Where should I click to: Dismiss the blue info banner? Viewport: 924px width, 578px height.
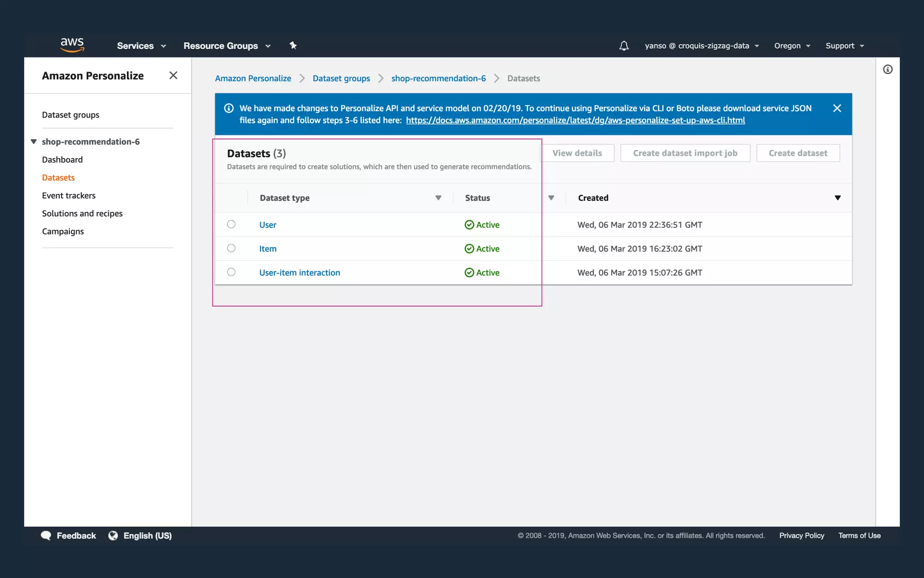tap(837, 108)
